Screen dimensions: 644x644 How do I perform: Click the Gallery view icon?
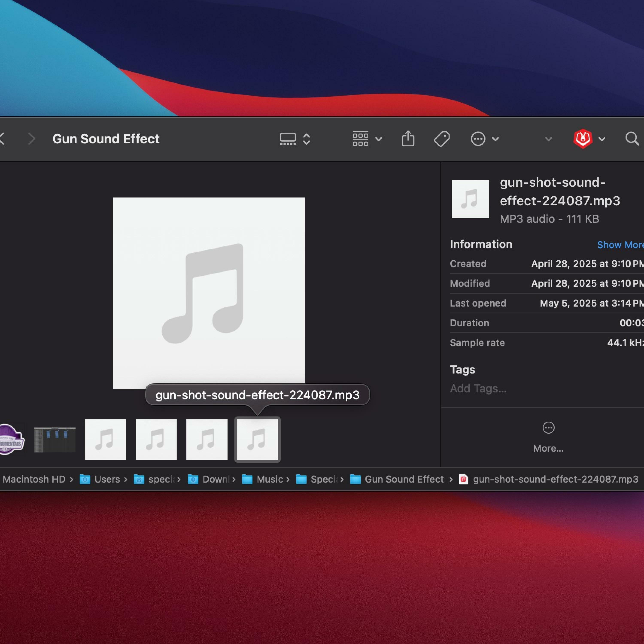tap(288, 139)
